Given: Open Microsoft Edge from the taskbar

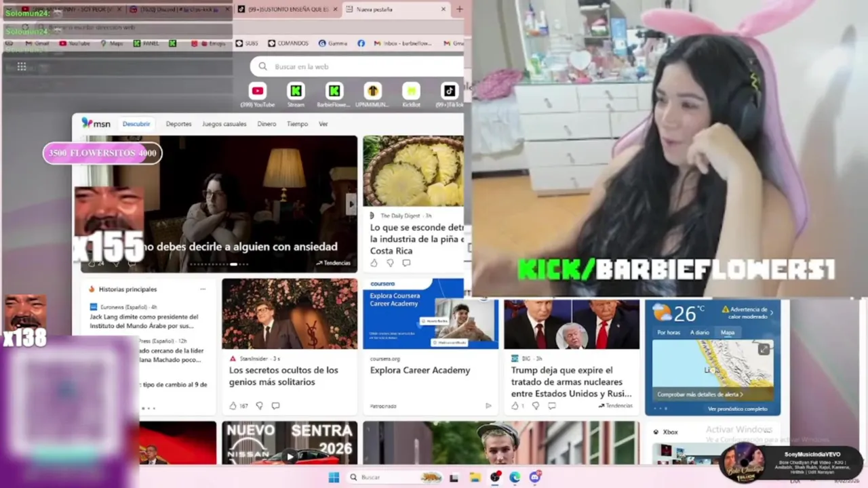Looking at the screenshot, I should (x=515, y=477).
